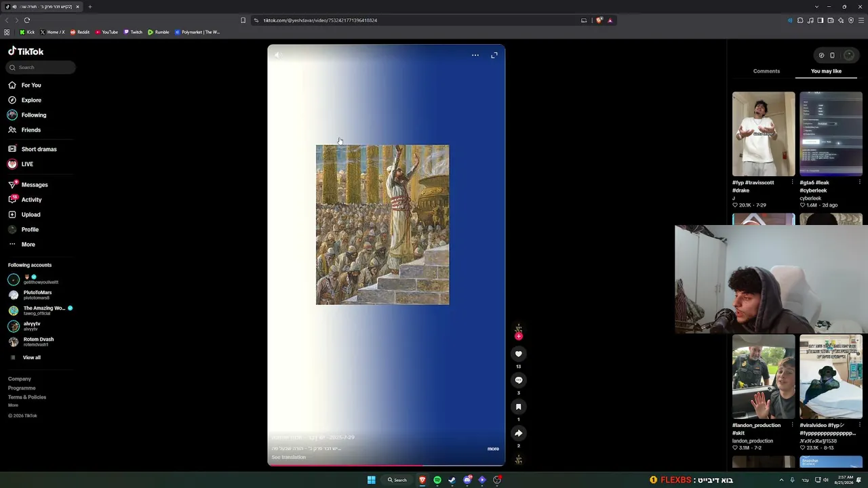Open the Company footer link

[20, 379]
